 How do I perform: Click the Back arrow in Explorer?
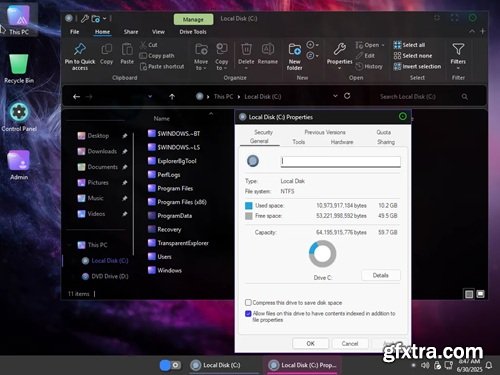pos(76,97)
